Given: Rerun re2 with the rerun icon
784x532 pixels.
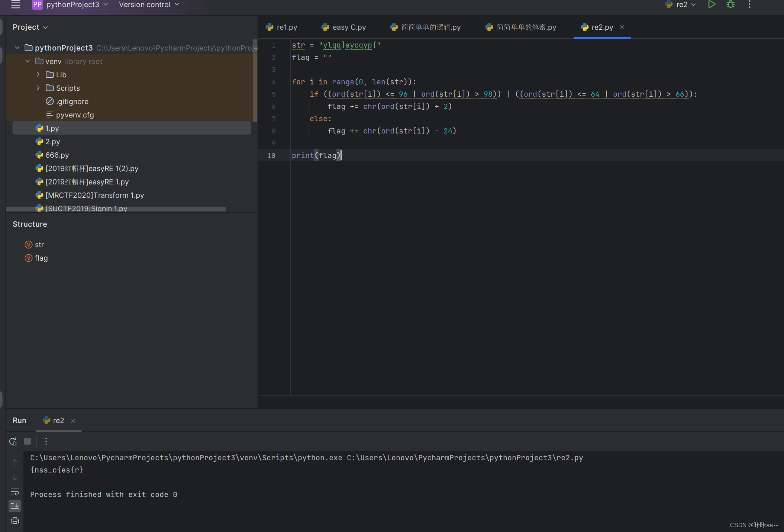Looking at the screenshot, I should (x=13, y=441).
